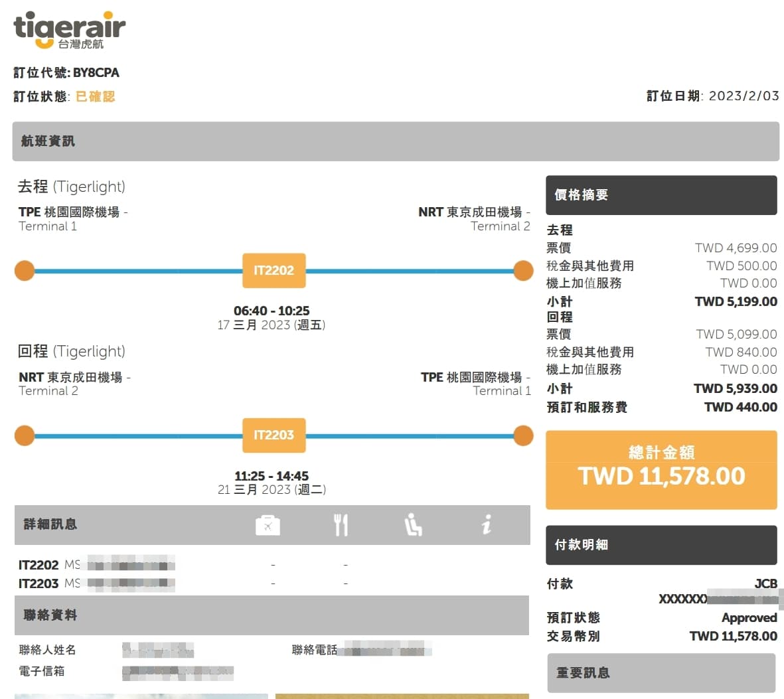Click the IT2202 flight number badge

[x=274, y=270]
